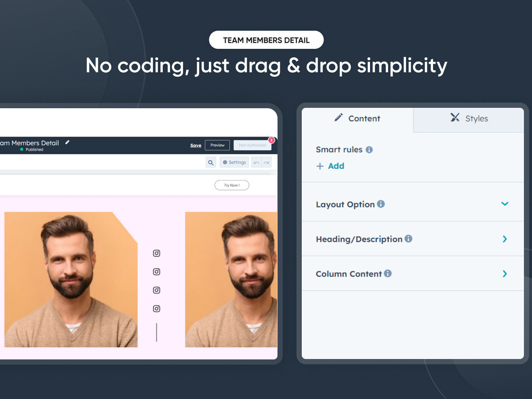
Task: Collapse the Layout Option section
Action: (505, 204)
